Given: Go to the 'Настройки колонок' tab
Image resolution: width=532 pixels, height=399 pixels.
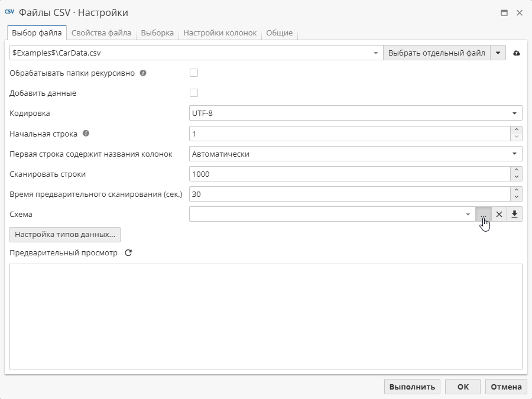Looking at the screenshot, I should pyautogui.click(x=220, y=33).
